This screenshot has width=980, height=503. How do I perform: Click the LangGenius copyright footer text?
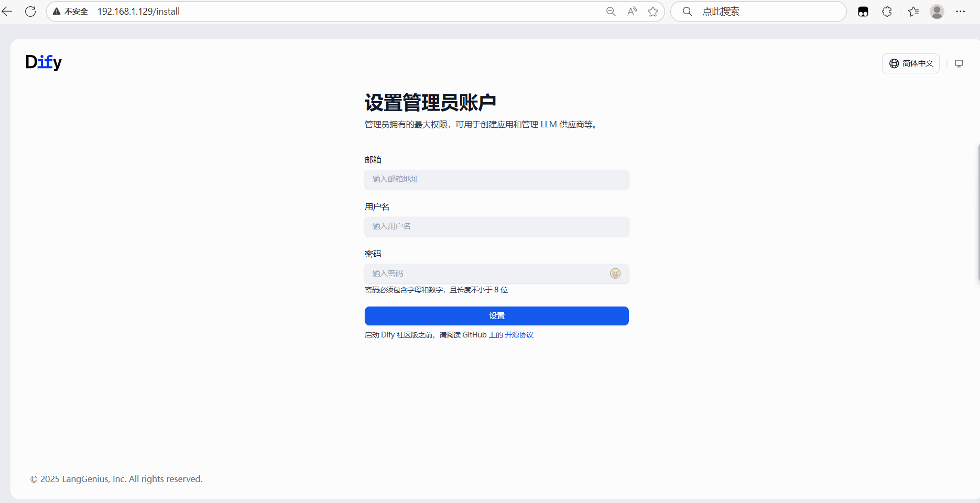pos(116,479)
